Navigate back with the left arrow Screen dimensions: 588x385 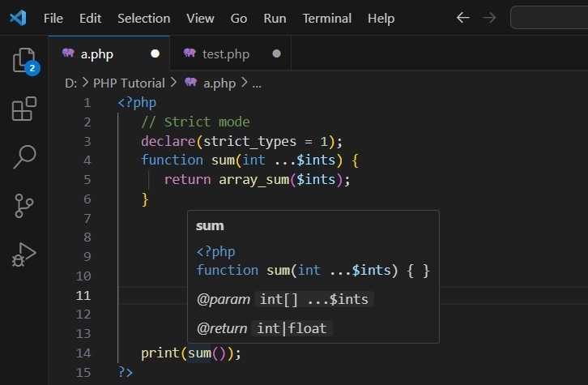[463, 18]
